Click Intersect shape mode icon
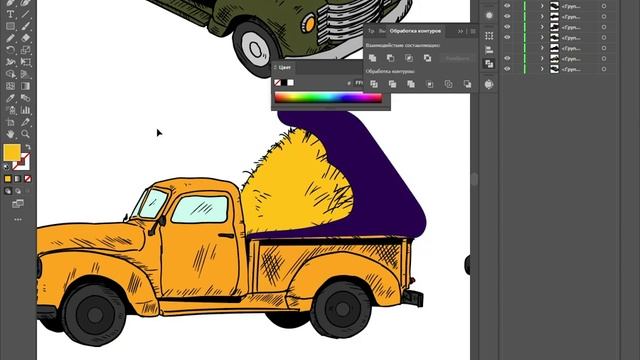 [x=409, y=58]
